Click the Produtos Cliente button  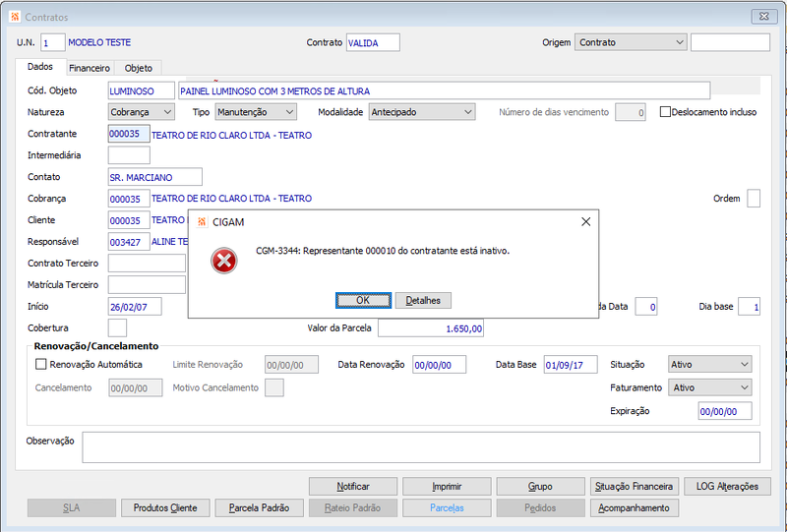pyautogui.click(x=165, y=508)
